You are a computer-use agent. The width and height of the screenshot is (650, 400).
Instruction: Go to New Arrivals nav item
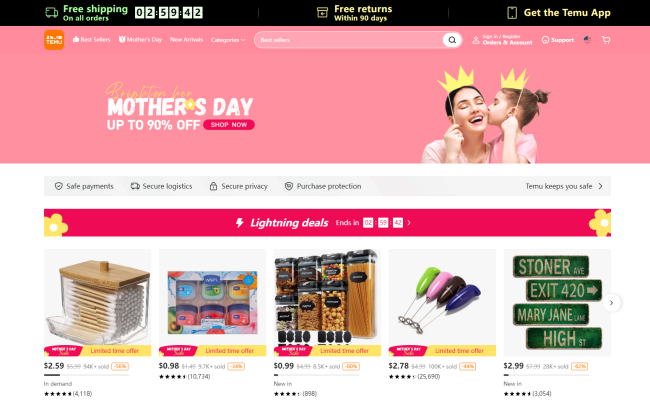(x=187, y=40)
